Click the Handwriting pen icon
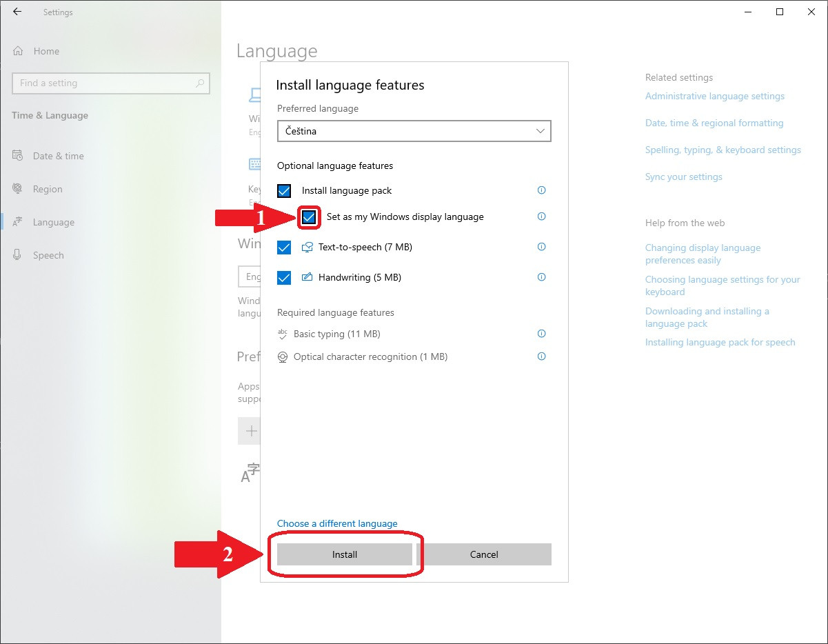Image resolution: width=828 pixels, height=644 pixels. coord(307,277)
